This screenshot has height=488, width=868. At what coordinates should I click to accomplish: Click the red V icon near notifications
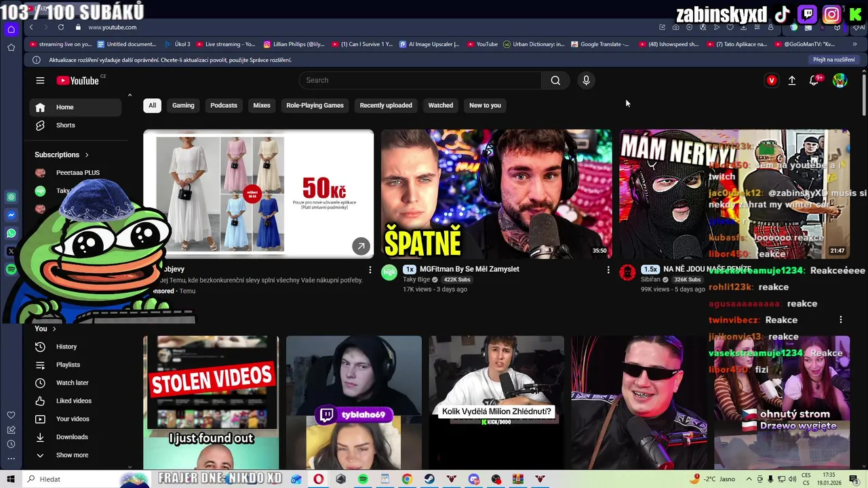click(771, 81)
